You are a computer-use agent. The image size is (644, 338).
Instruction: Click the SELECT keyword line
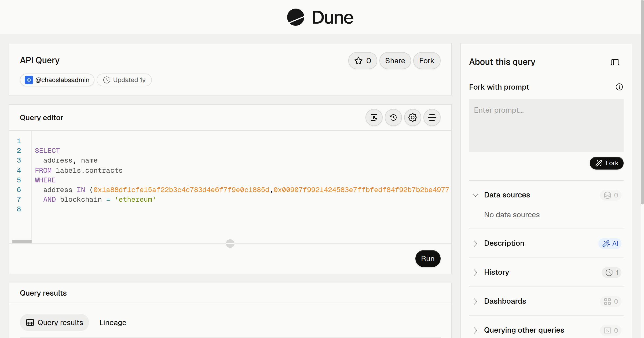point(47,151)
